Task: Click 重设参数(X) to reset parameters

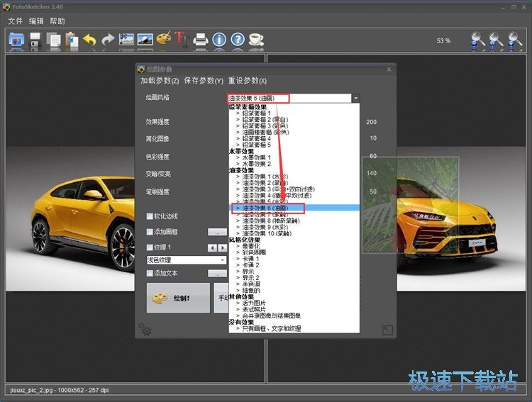Action: (247, 81)
